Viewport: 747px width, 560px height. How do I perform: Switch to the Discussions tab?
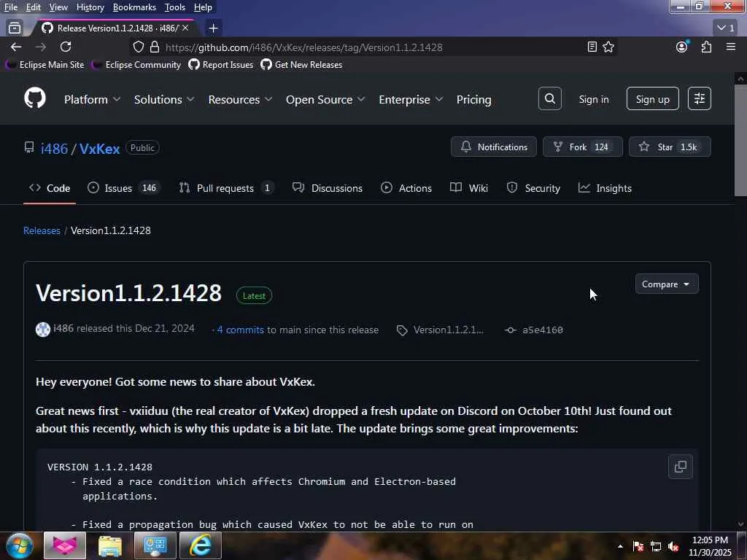(328, 188)
